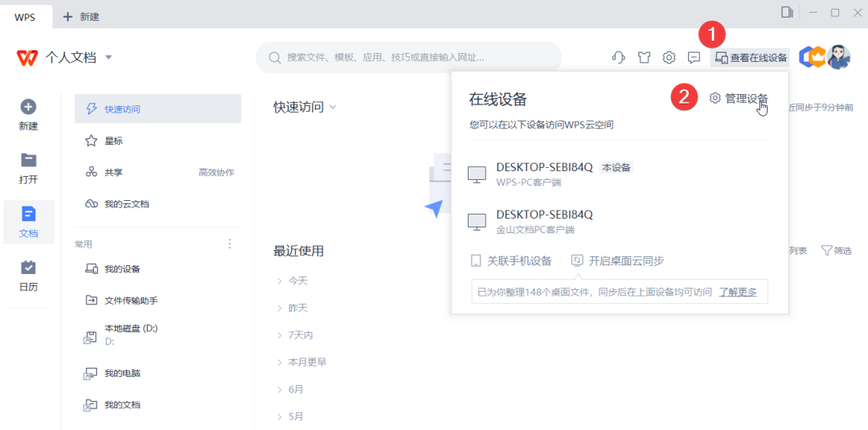Select DESKTOP-SEBI84Q 金山文档PC客户端 device
868x430 pixels.
[x=619, y=221]
